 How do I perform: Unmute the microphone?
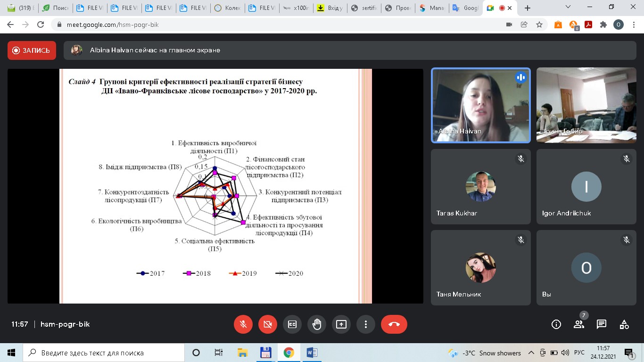coord(243,324)
